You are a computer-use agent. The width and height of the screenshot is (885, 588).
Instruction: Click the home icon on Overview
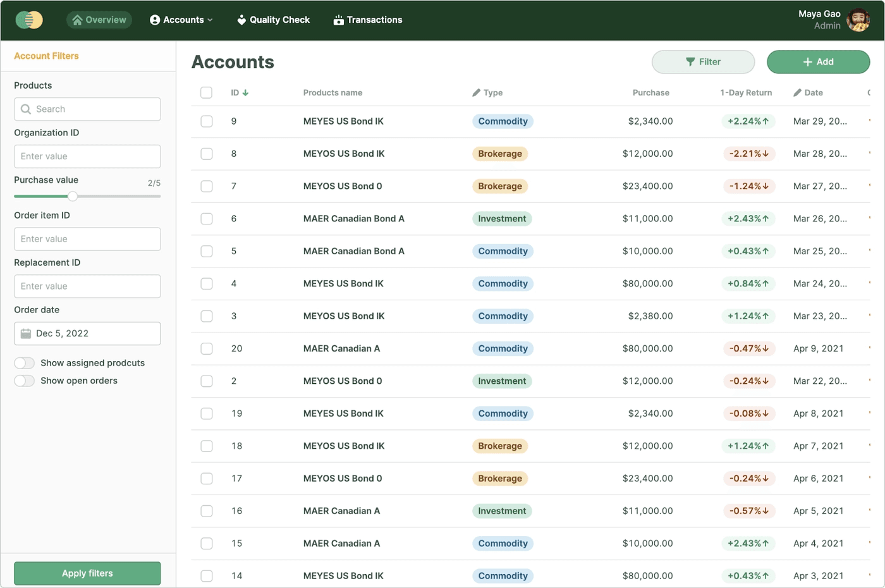[x=77, y=20]
